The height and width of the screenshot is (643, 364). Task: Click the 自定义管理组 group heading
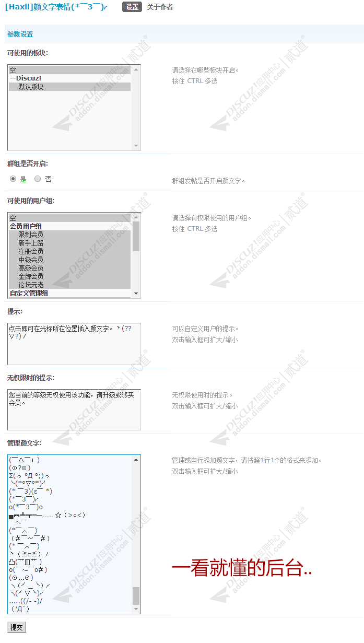click(70, 293)
